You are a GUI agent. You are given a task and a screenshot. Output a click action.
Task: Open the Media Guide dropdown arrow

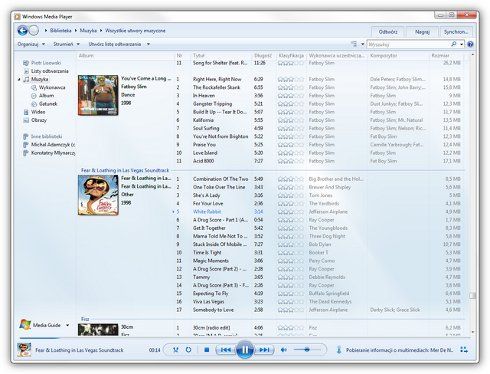[67, 325]
